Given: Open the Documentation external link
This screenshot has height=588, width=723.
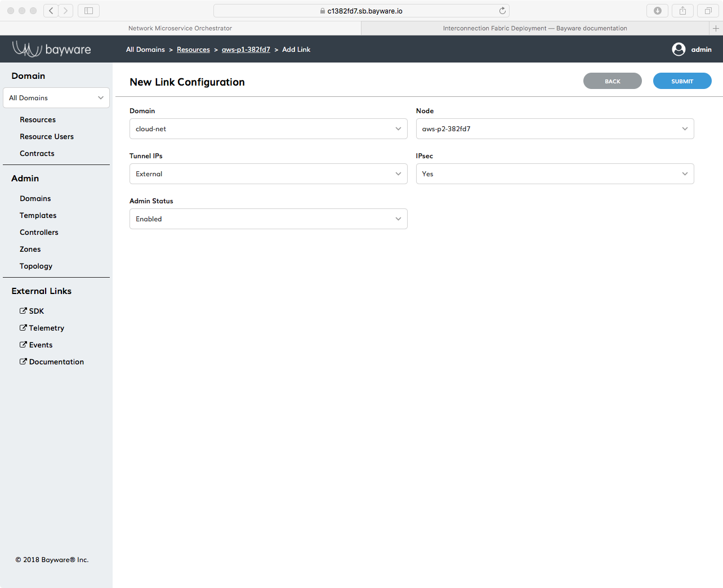Looking at the screenshot, I should point(57,362).
